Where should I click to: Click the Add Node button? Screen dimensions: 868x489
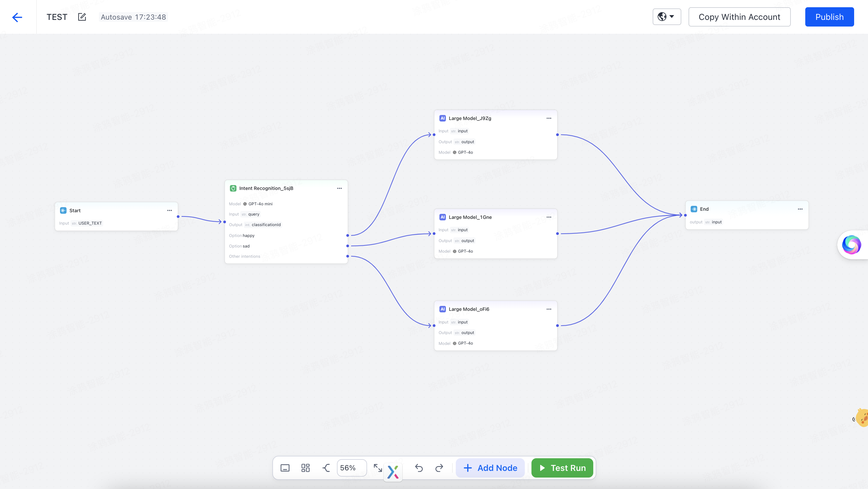(x=490, y=468)
